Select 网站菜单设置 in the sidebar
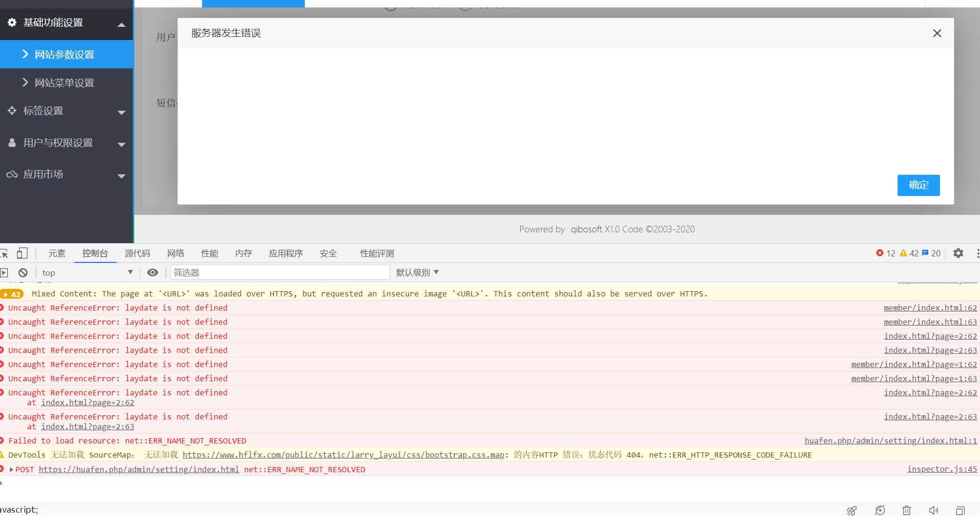 click(65, 83)
